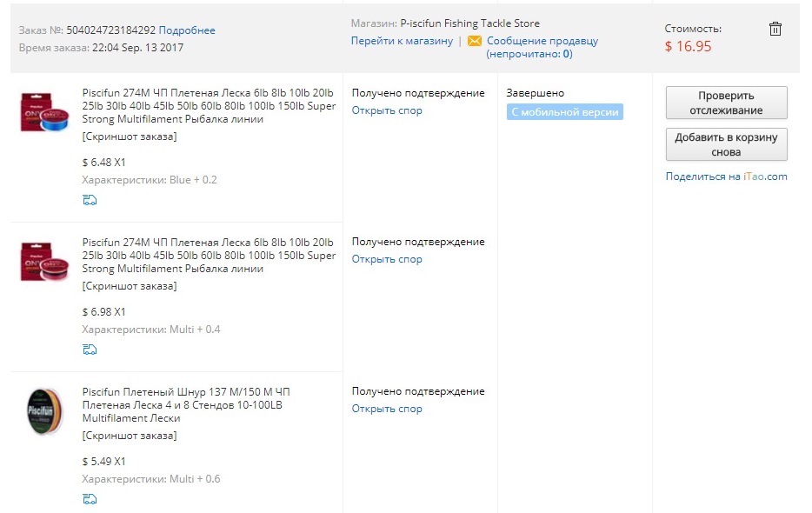Click 'Открыть спор' for the third item

(387, 409)
